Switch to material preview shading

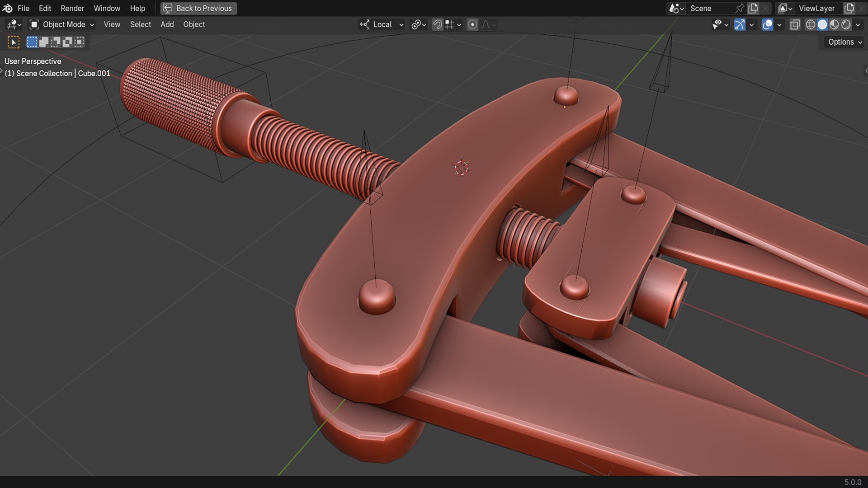834,24
